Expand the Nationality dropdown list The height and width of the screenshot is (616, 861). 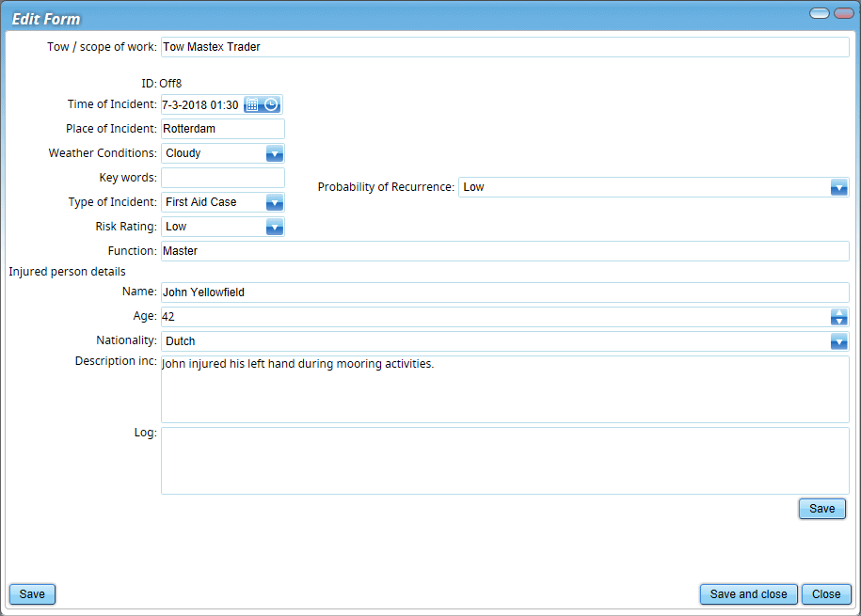pyautogui.click(x=839, y=341)
